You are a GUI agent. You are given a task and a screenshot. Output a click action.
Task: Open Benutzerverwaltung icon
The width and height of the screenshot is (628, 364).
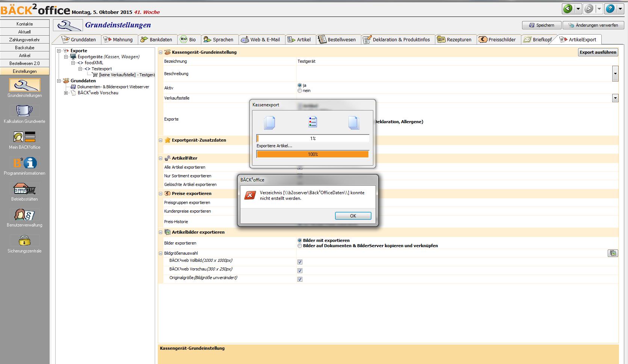pos(24,215)
